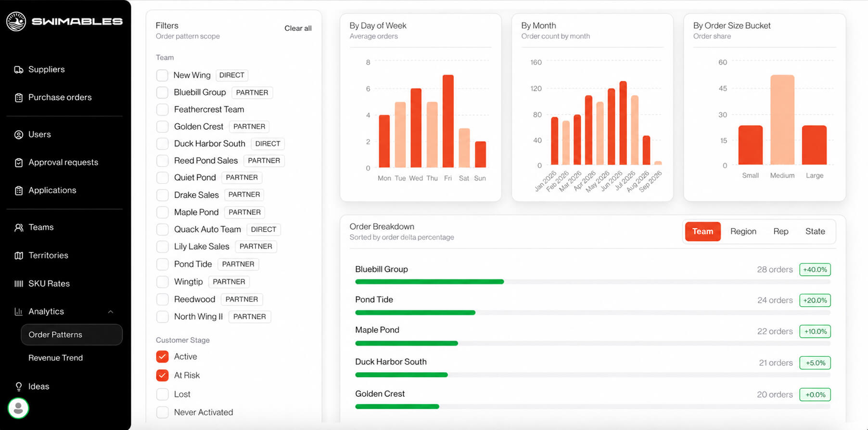Open the user profile avatar

[18, 408]
